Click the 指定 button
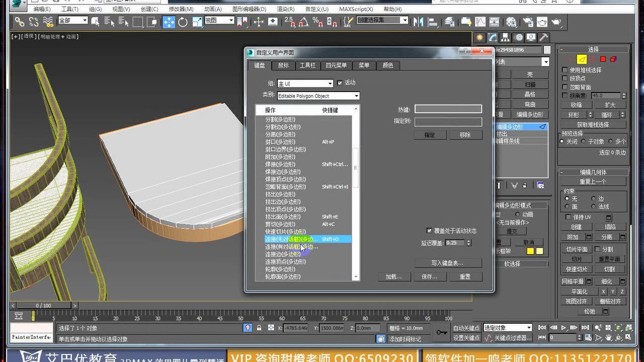Image resolution: width=644 pixels, height=362 pixels. pos(430,135)
